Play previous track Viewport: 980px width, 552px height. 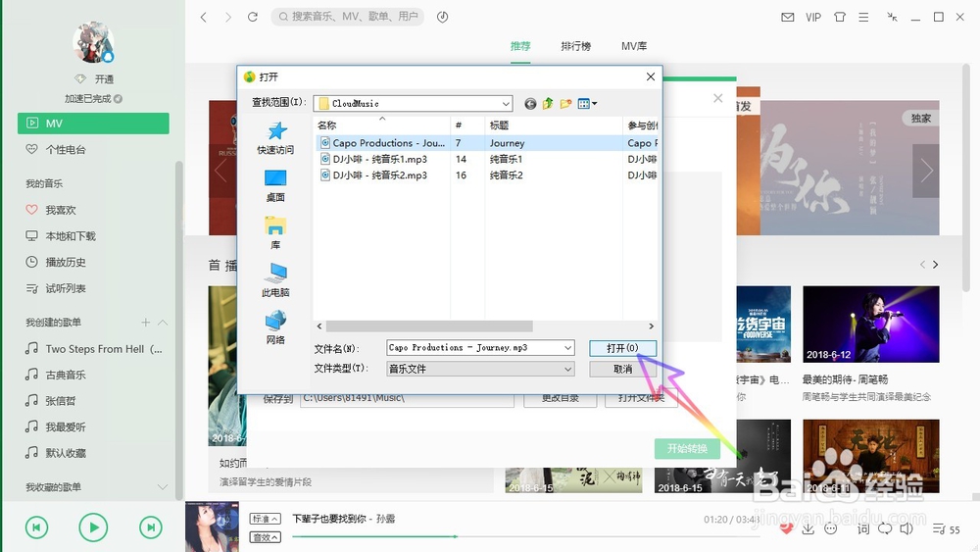[36, 527]
